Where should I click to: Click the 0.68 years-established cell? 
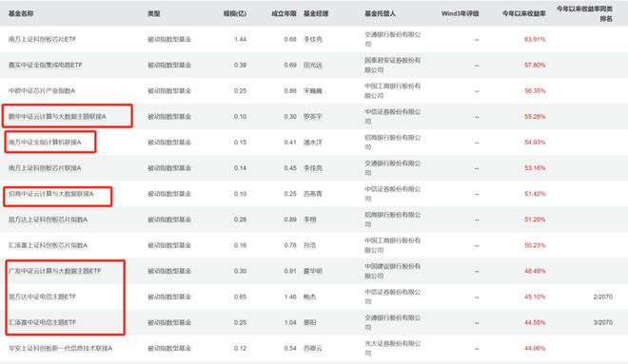point(290,39)
